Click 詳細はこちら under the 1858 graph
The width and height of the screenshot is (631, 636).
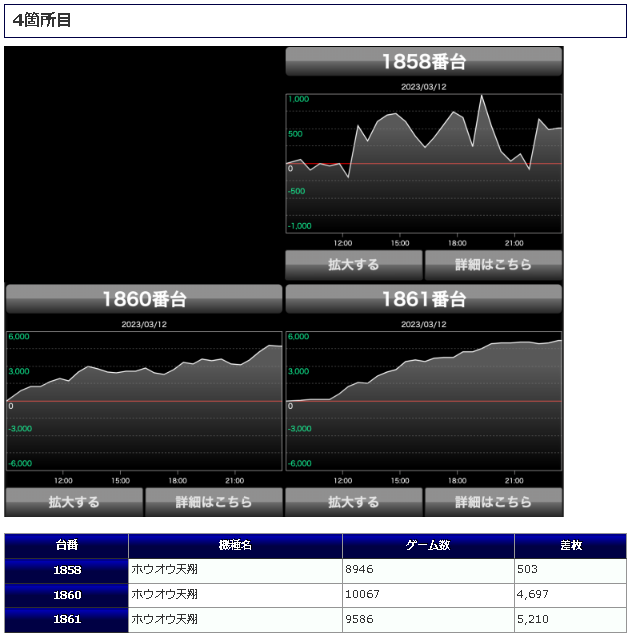(493, 265)
